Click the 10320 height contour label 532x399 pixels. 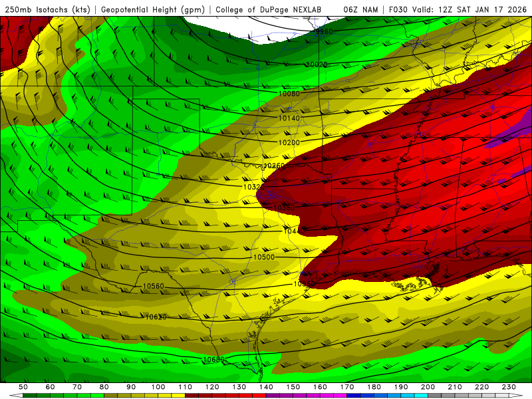(x=254, y=187)
